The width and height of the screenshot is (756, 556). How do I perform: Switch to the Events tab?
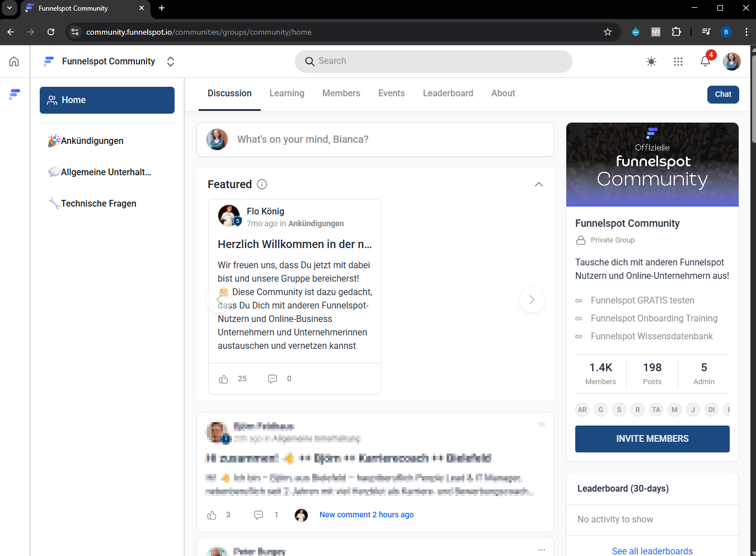(x=392, y=94)
